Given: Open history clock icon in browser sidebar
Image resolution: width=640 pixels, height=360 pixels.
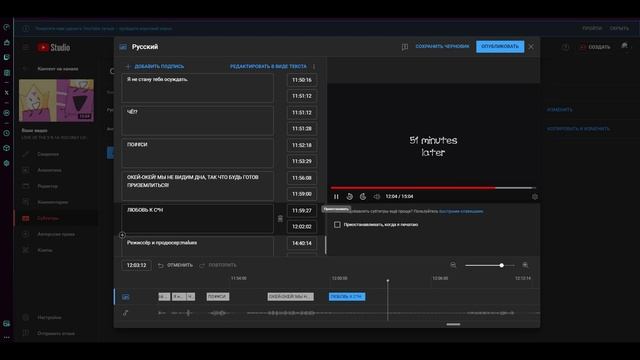Looking at the screenshot, I should (7, 133).
